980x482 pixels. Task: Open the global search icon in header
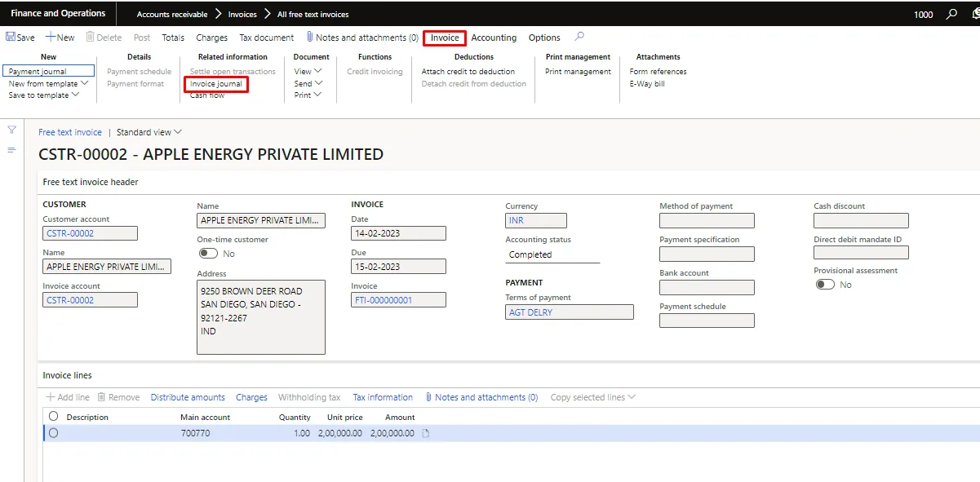tap(951, 14)
